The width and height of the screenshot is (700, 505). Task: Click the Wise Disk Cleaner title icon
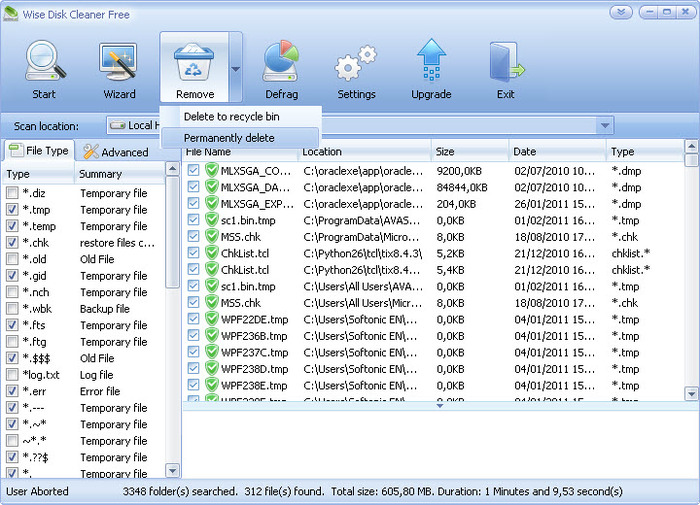tap(10, 13)
